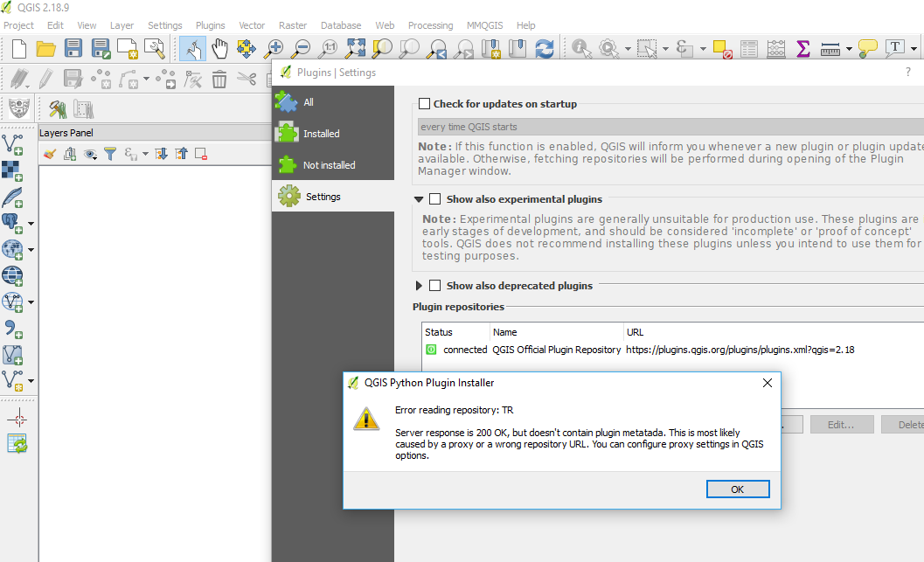Expand the deprecated plugins section triangle

click(419, 286)
